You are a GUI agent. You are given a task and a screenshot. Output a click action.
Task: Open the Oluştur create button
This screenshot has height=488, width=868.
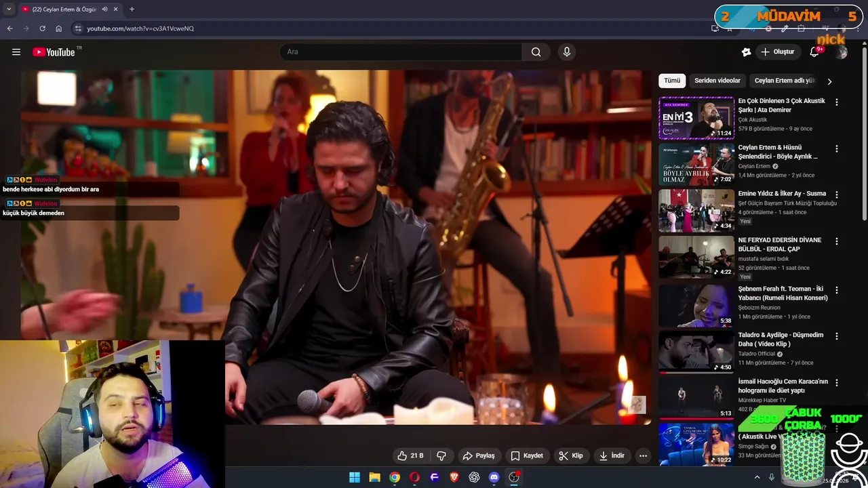(x=777, y=52)
